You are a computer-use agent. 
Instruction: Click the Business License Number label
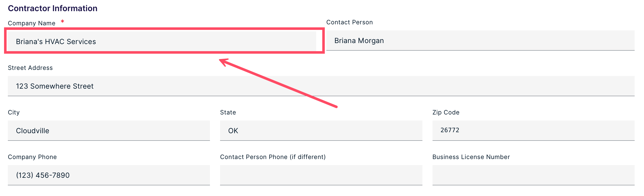point(471,157)
